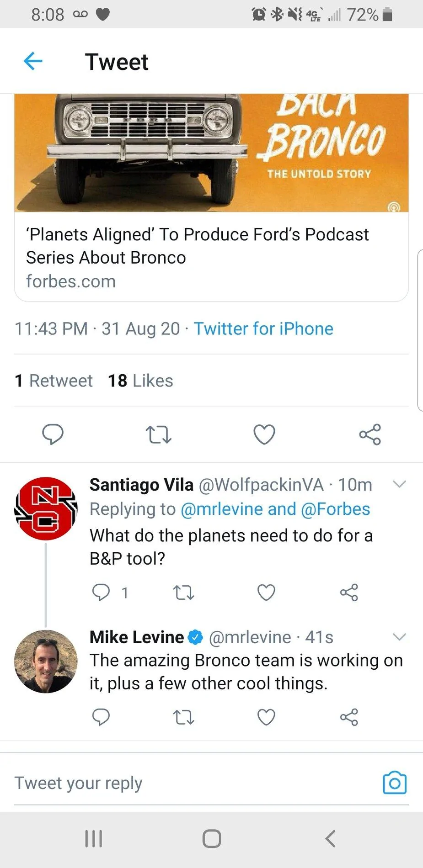This screenshot has height=868, width=423.
Task: Open the Twitter for iPhone link
Action: click(263, 329)
